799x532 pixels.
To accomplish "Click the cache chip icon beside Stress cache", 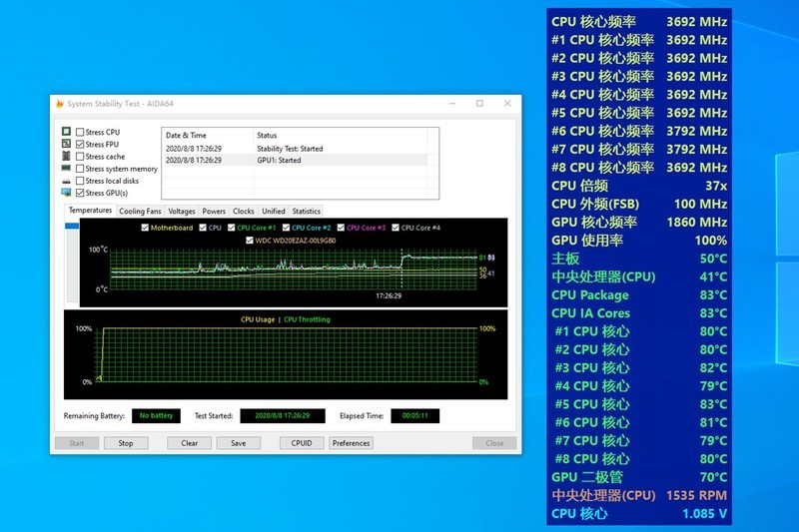I will click(66, 156).
